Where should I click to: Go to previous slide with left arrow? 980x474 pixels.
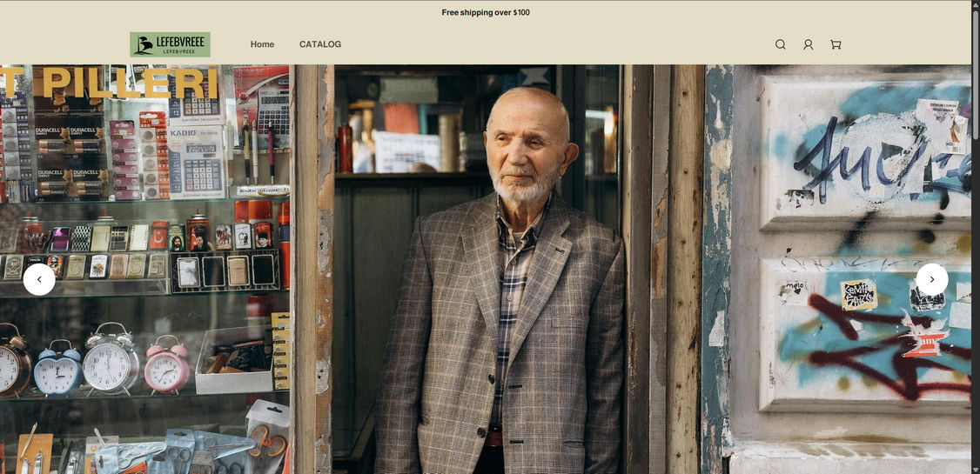point(39,279)
